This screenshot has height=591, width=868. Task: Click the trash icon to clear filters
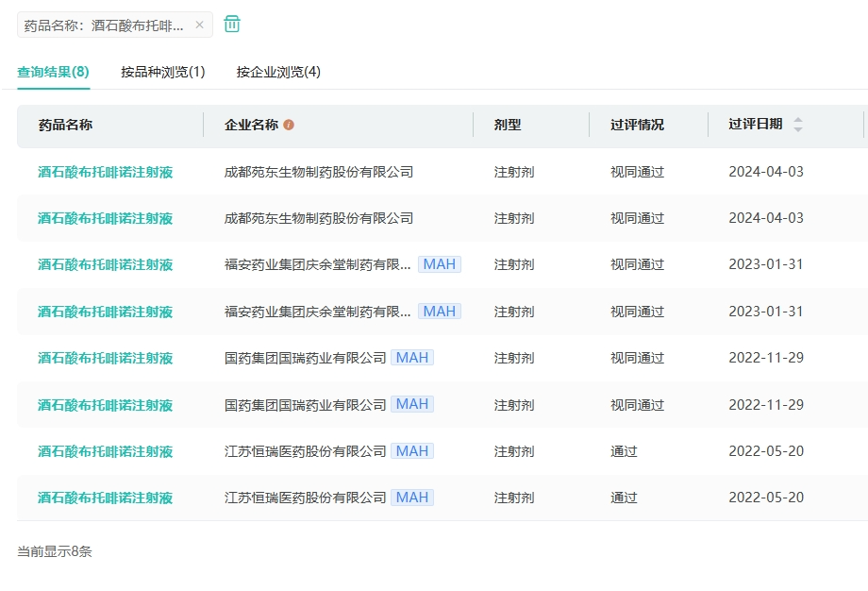[232, 25]
